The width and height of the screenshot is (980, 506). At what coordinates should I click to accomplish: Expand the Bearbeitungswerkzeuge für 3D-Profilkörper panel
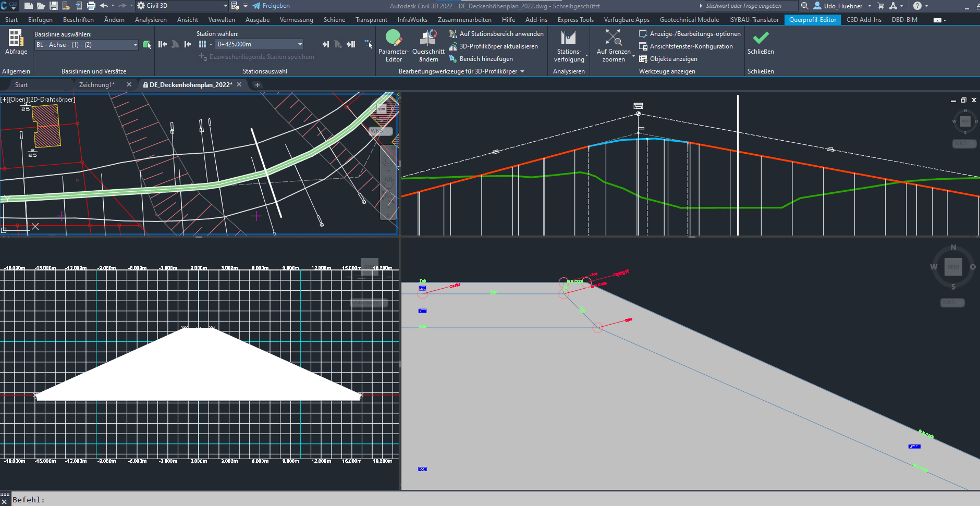523,71
